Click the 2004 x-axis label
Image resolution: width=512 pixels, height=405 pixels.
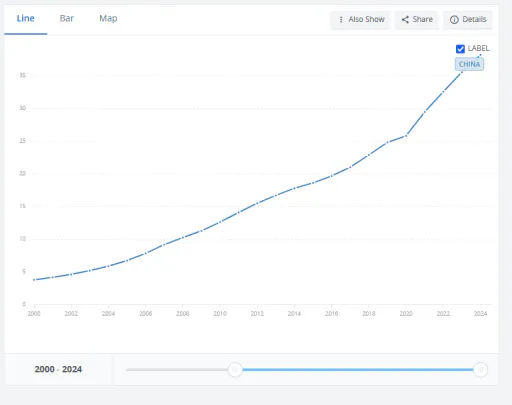coord(108,313)
